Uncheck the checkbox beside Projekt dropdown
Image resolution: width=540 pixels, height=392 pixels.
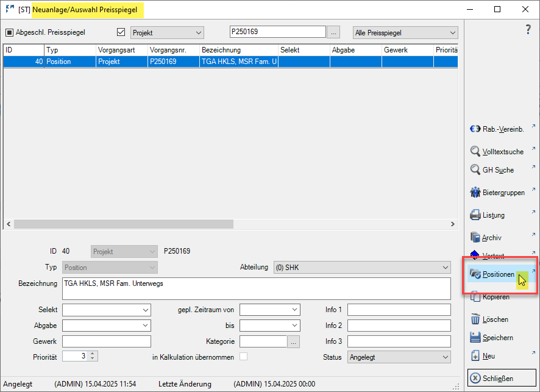(121, 32)
